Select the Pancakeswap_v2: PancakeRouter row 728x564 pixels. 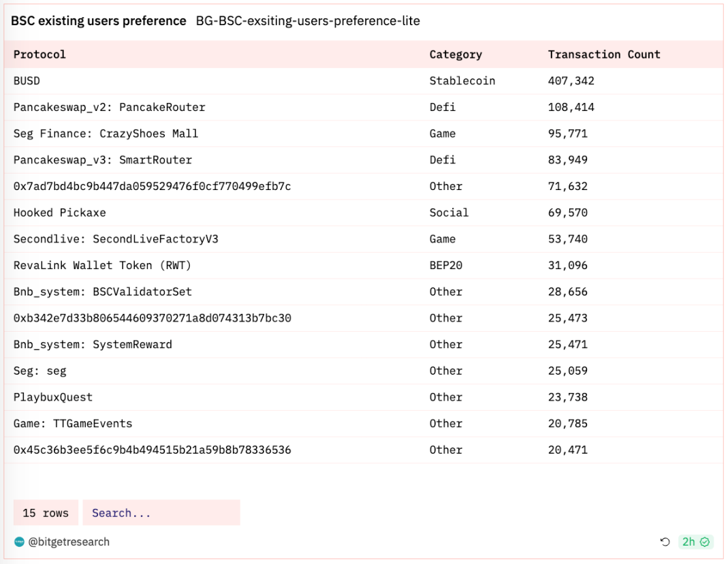109,108
